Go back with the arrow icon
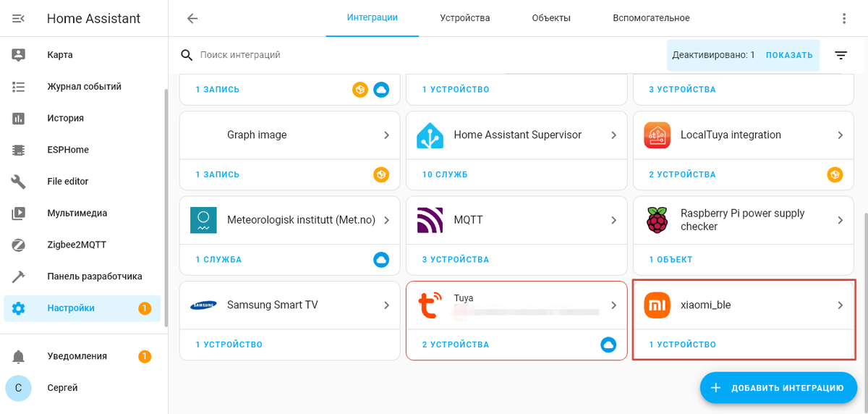The height and width of the screenshot is (414, 868). [x=192, y=19]
